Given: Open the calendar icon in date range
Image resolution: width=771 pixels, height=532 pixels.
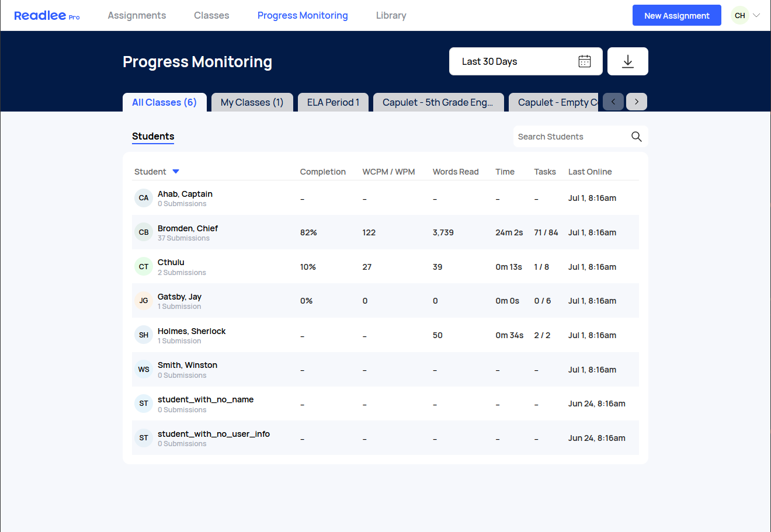Looking at the screenshot, I should (x=585, y=61).
